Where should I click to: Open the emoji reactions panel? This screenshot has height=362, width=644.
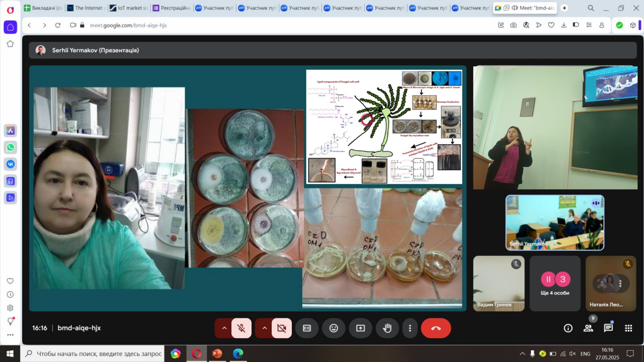334,328
